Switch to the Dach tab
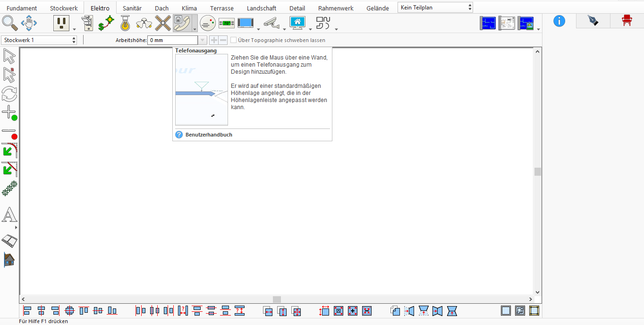The height and width of the screenshot is (325, 644). tap(161, 8)
